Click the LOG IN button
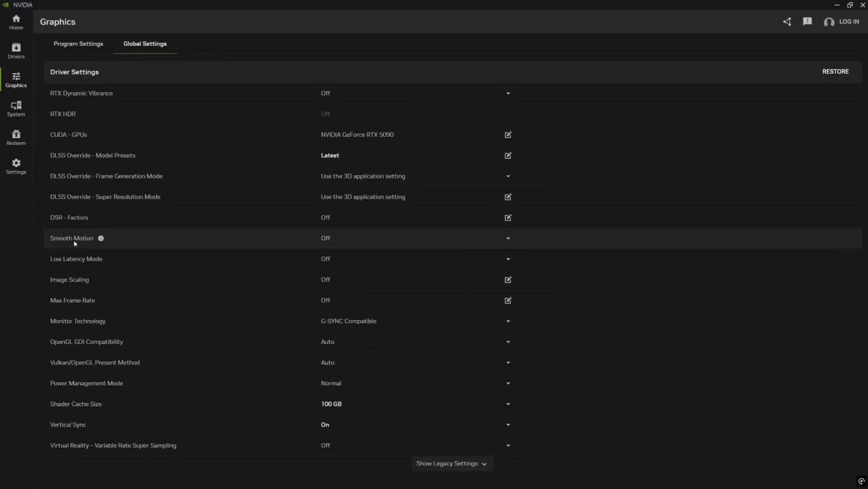 842,22
